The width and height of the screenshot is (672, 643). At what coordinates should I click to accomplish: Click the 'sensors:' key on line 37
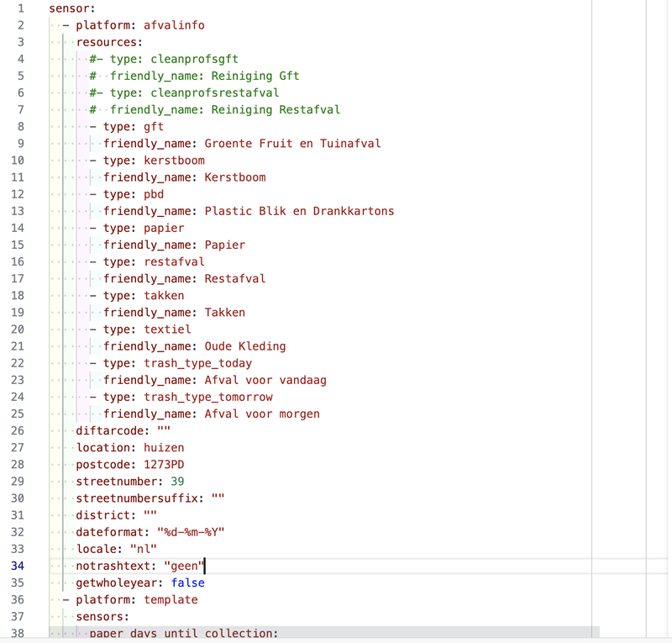point(102,617)
